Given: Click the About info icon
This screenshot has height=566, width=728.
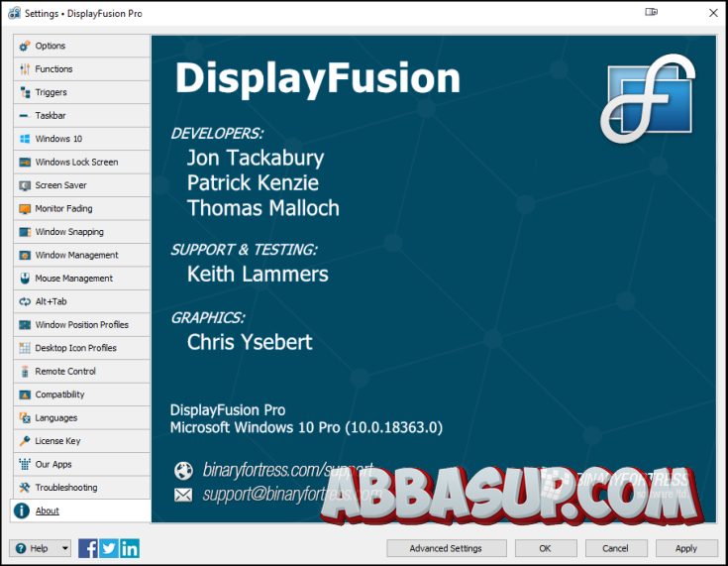Looking at the screenshot, I should [22, 510].
